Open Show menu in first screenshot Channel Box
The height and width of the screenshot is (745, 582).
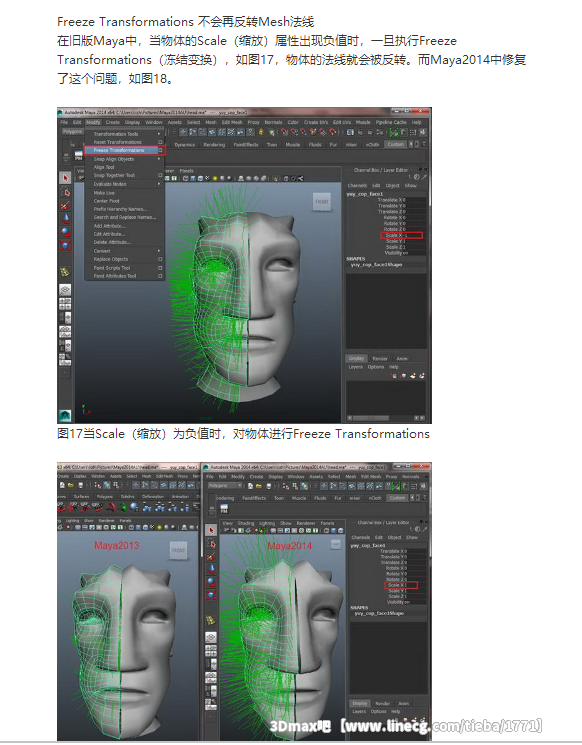coord(410,186)
